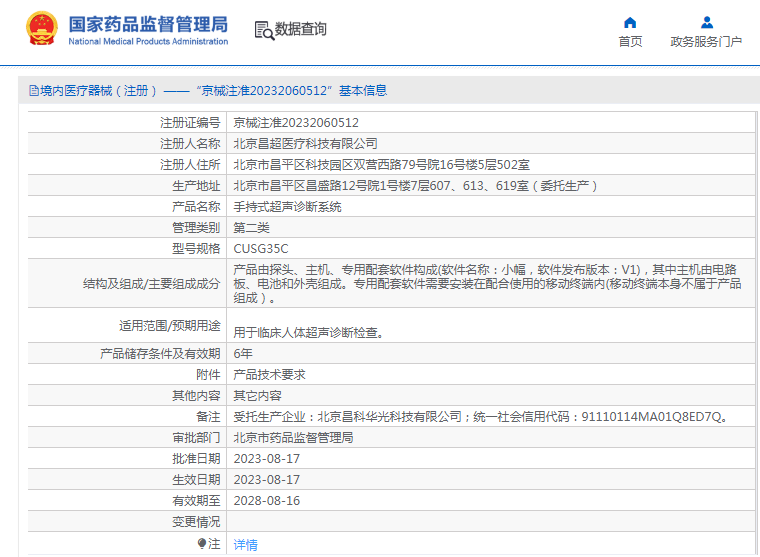Viewport: 760px width, 557px height.
Task: Click the 变更情况 row label
Action: [196, 522]
